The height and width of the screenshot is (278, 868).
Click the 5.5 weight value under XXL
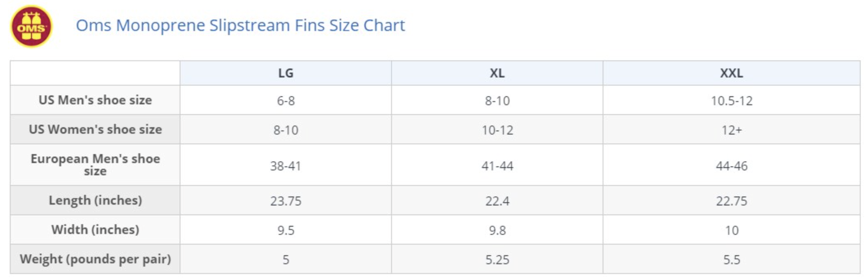731,260
